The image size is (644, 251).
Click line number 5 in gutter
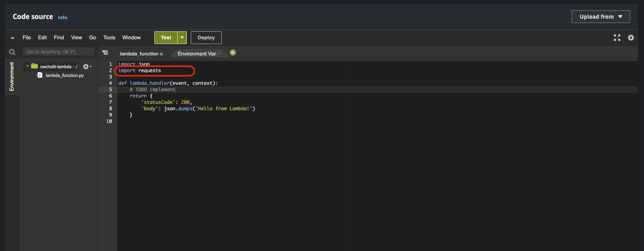coord(110,90)
